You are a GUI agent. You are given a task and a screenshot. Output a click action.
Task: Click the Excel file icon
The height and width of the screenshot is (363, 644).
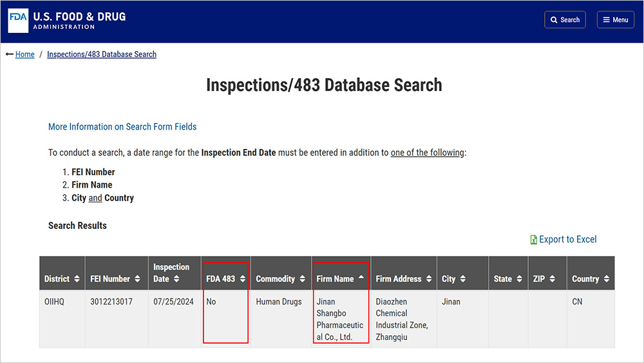(x=533, y=240)
